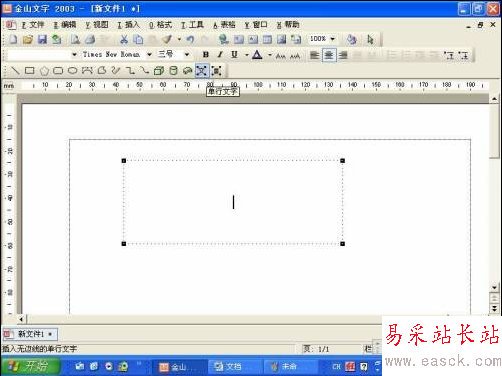Click the vertical scrollbar up arrow

click(x=494, y=99)
